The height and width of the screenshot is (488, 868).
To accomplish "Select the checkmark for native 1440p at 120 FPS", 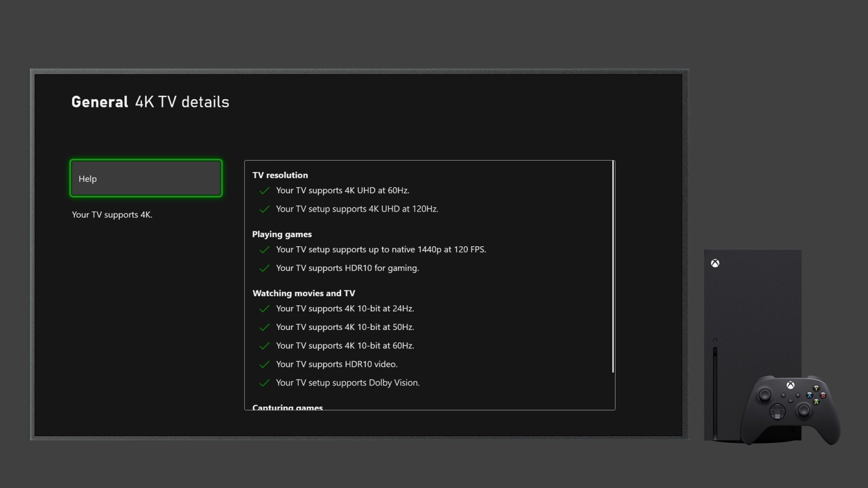I will (264, 250).
